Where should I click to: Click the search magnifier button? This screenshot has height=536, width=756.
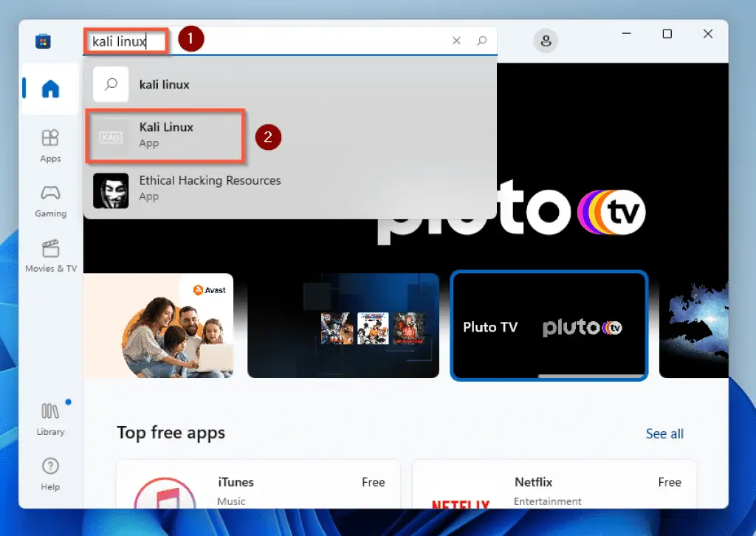pos(482,41)
